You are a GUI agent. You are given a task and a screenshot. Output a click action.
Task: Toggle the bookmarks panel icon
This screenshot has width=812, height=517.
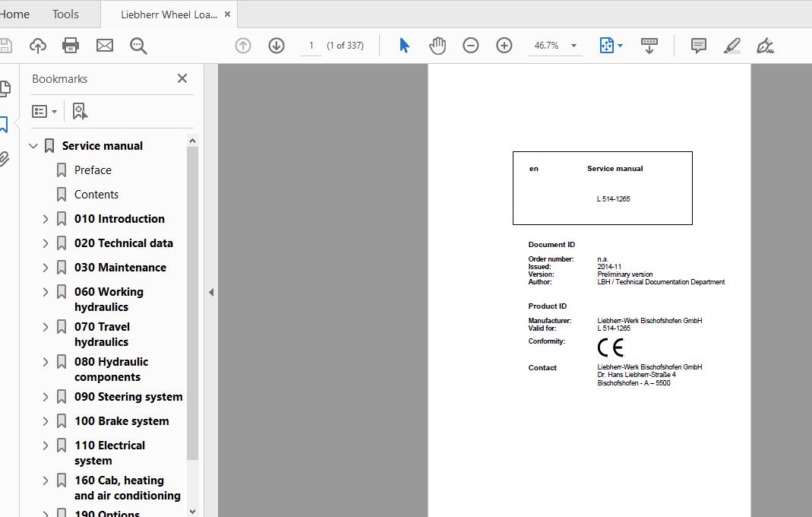4,125
